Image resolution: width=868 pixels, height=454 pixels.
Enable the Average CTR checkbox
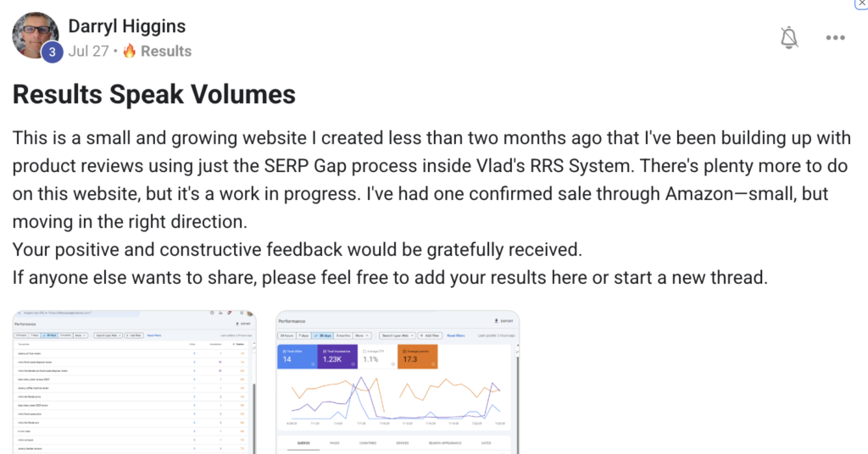click(x=365, y=352)
